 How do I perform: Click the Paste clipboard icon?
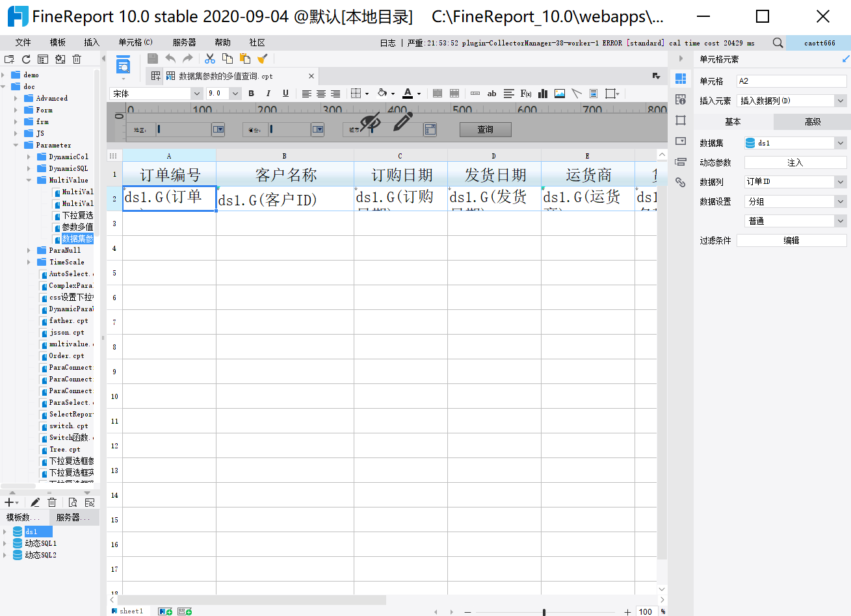(245, 59)
